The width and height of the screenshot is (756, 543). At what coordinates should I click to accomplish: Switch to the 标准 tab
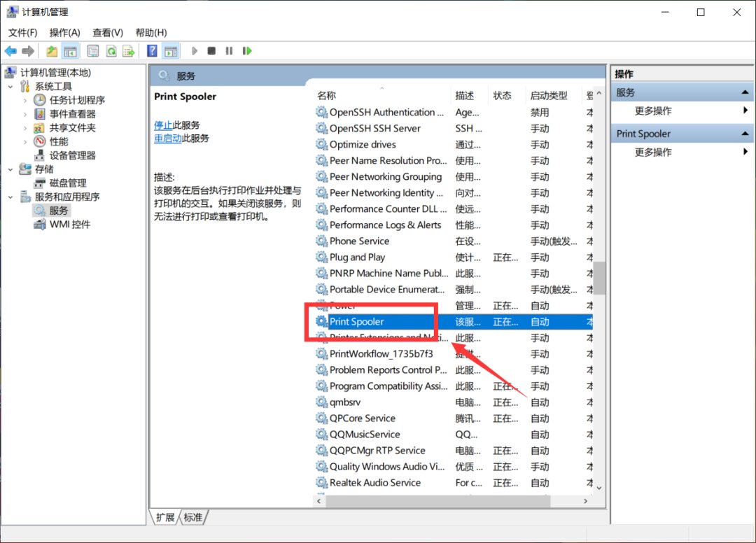[193, 518]
